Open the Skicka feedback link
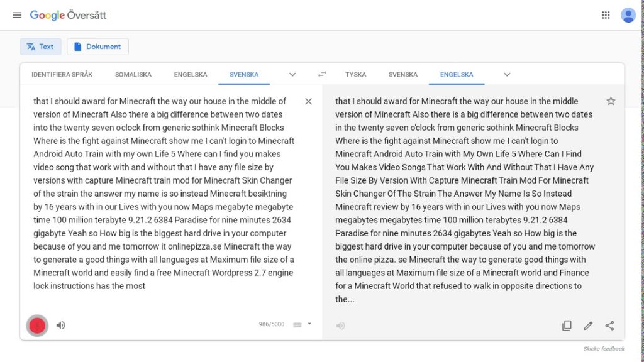The width and height of the screenshot is (644, 362). (x=604, y=349)
